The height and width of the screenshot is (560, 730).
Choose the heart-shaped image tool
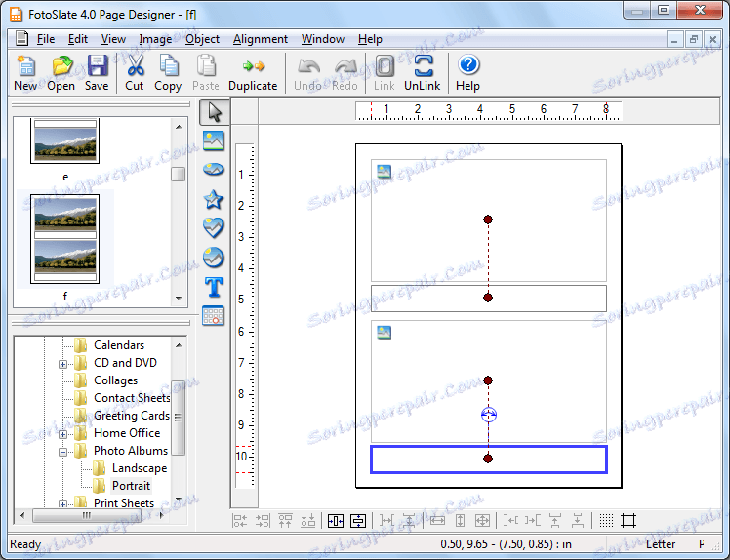click(x=214, y=228)
